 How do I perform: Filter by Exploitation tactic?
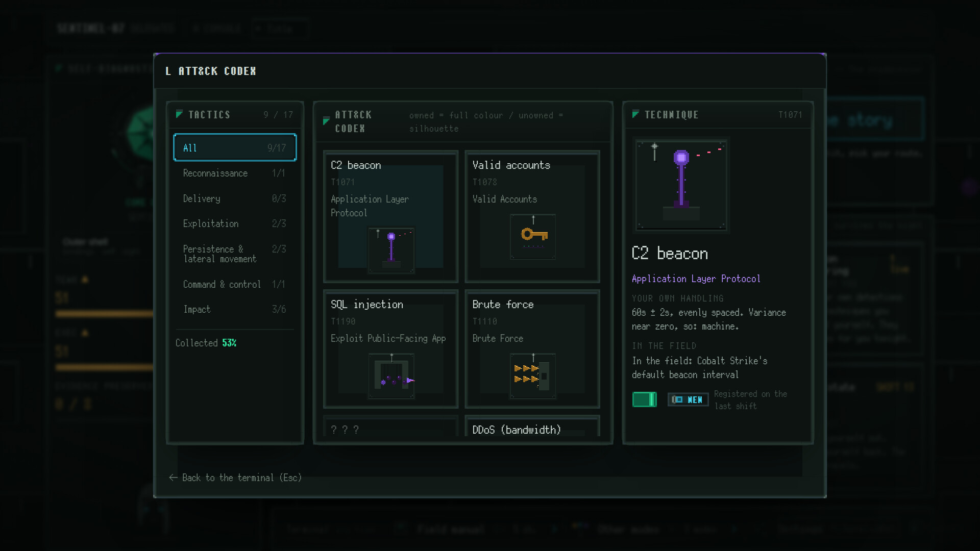(235, 223)
